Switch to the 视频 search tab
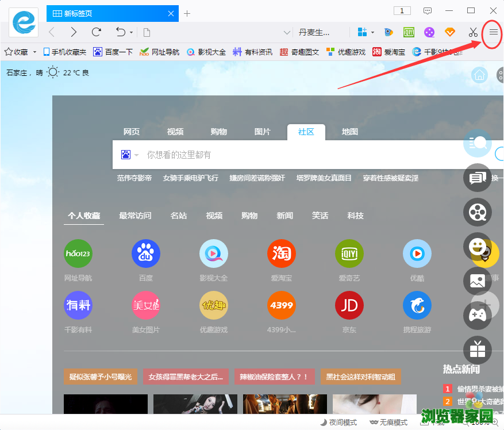Viewport: 504px width, 430px height. [x=175, y=132]
